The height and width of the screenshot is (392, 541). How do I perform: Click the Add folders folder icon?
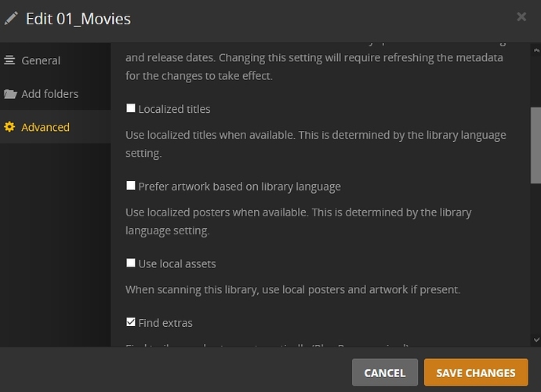point(10,94)
